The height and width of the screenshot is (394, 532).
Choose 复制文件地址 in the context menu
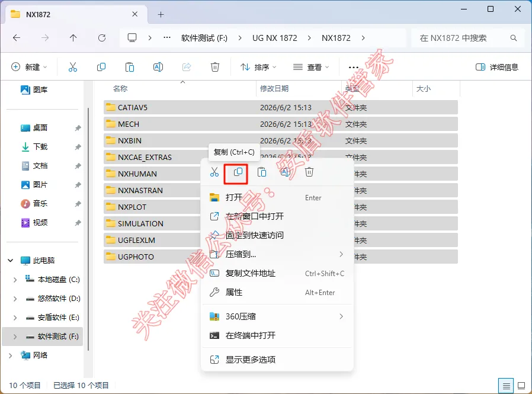coord(277,274)
